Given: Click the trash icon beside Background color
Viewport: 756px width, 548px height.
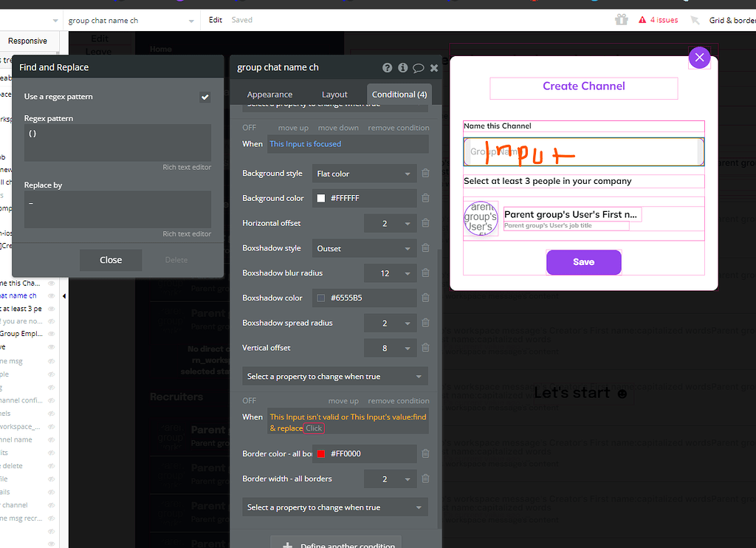Looking at the screenshot, I should pyautogui.click(x=425, y=198).
